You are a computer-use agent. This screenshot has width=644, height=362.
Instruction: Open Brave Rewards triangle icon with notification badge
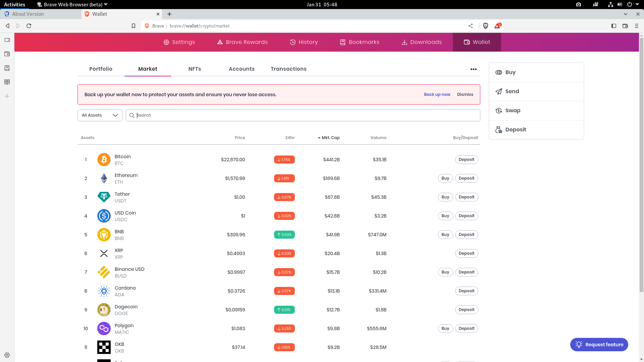(x=497, y=26)
